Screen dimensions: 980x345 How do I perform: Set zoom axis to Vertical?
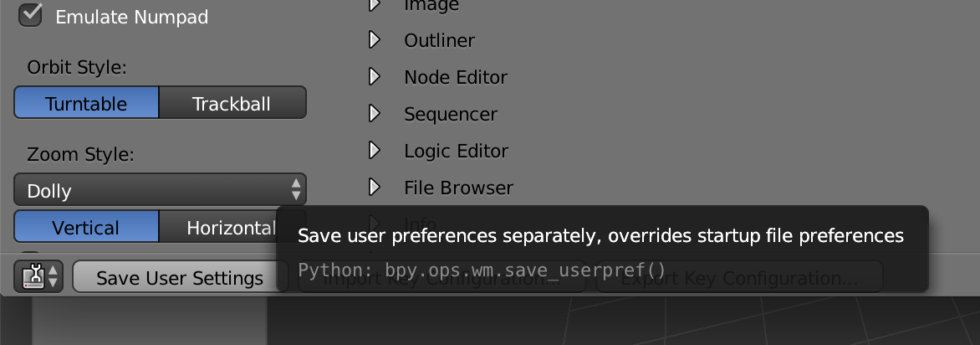pos(86,227)
